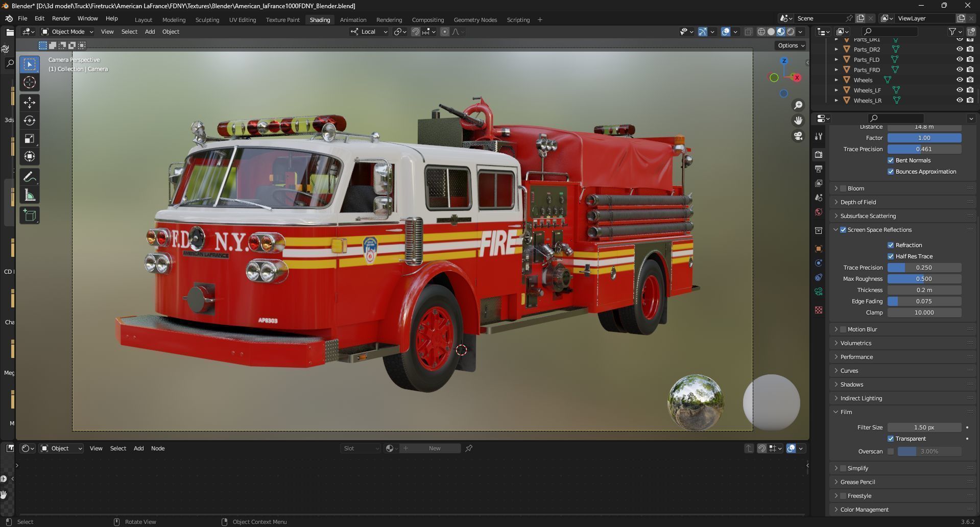Uncheck the Refraction checkbox
The height and width of the screenshot is (527, 980).
tap(891, 245)
